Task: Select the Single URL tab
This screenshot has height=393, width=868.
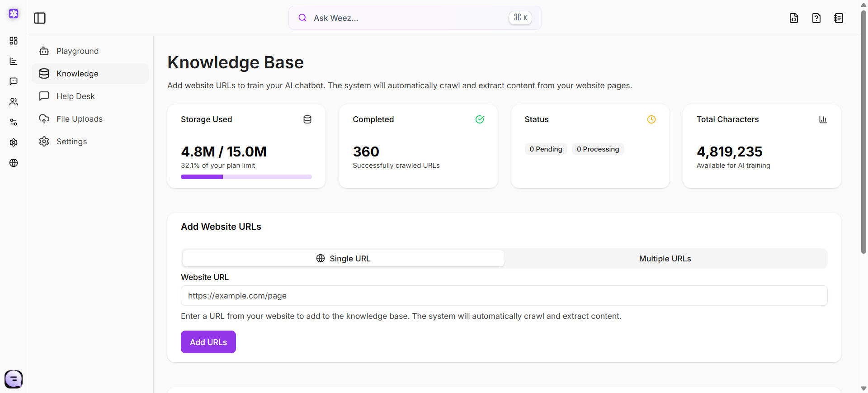Action: point(343,259)
